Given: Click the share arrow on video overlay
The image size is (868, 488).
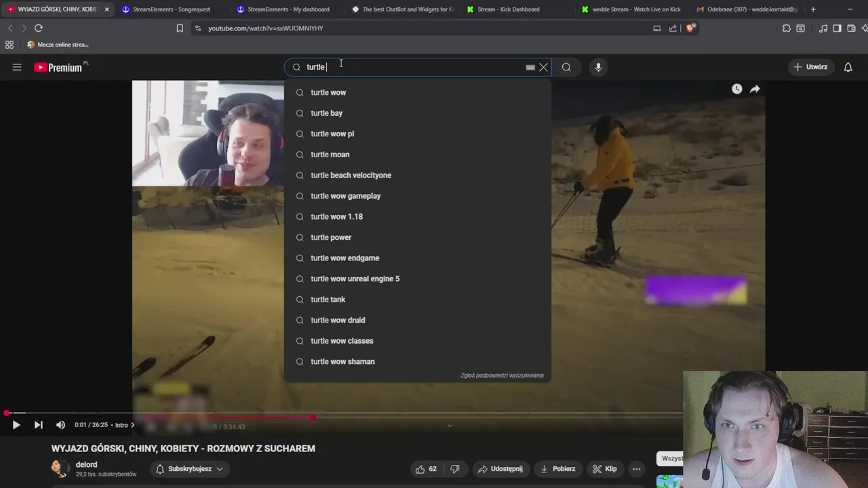Looking at the screenshot, I should pos(755,89).
